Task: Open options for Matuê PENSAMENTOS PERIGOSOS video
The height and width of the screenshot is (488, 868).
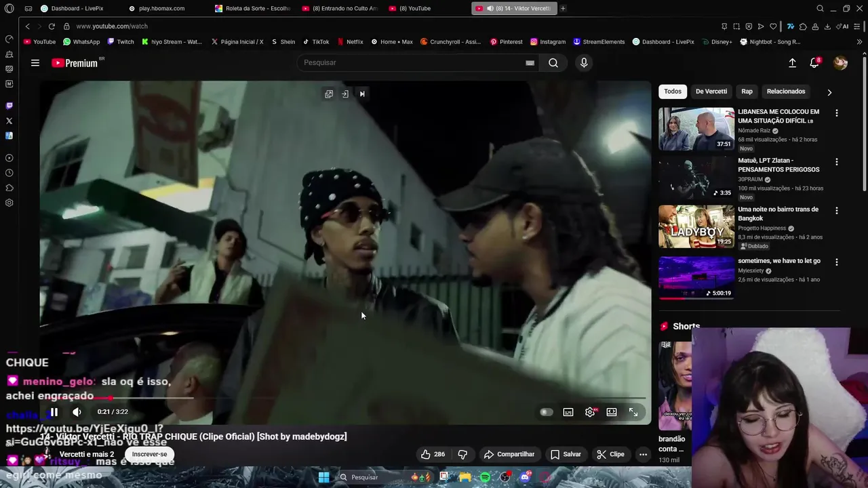Action: pyautogui.click(x=836, y=162)
